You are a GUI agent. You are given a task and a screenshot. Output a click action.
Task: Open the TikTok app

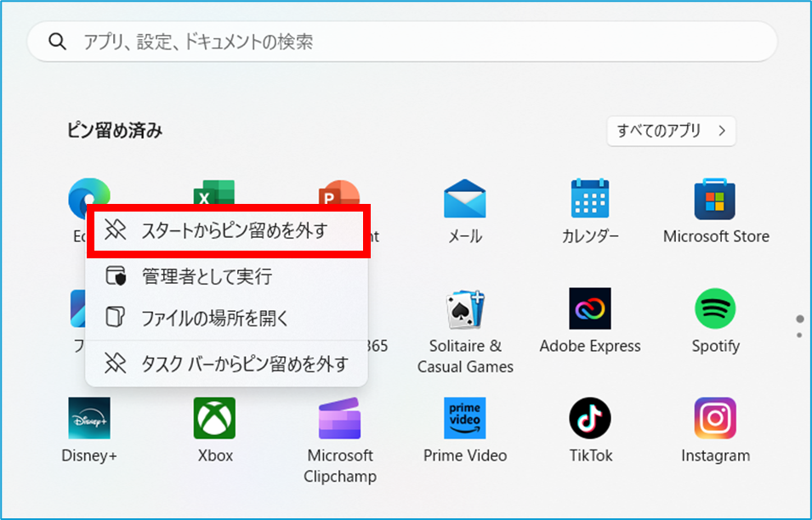(590, 419)
